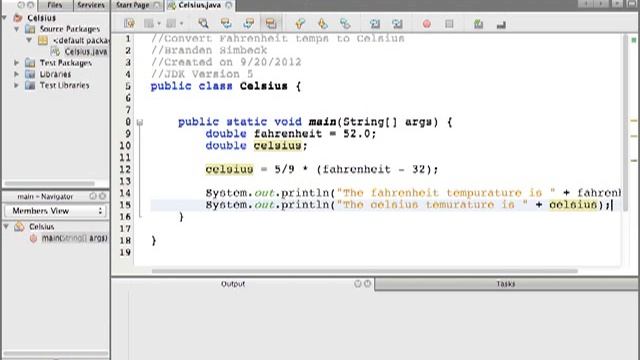Click the main method icon in Navigator
640x360 pixels.
tap(33, 238)
